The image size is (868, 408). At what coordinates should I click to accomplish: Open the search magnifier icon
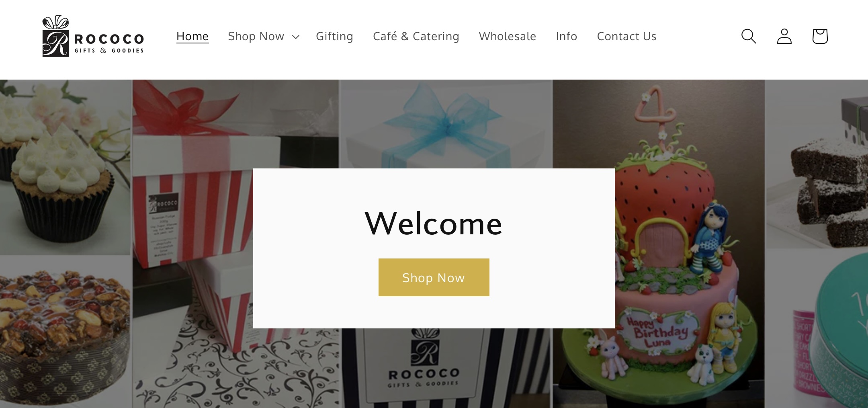click(x=749, y=36)
